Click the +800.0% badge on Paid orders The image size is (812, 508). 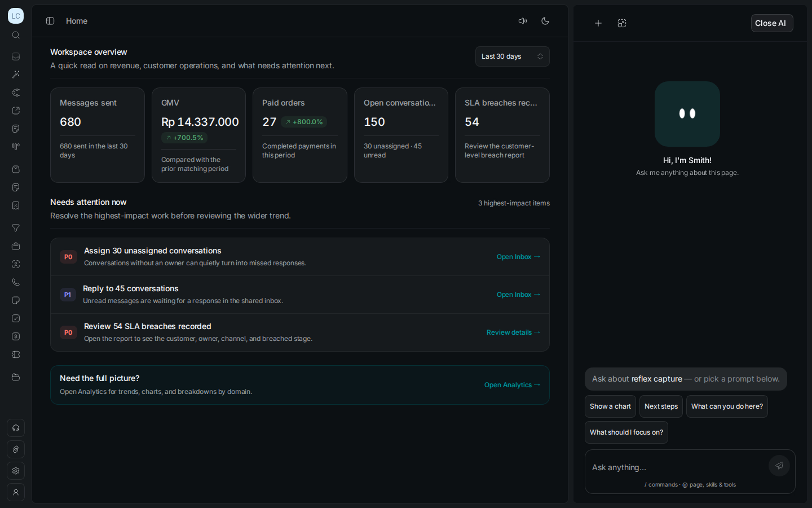304,122
